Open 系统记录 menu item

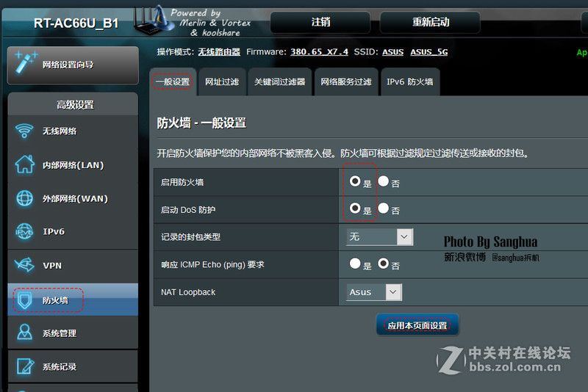coord(73,366)
